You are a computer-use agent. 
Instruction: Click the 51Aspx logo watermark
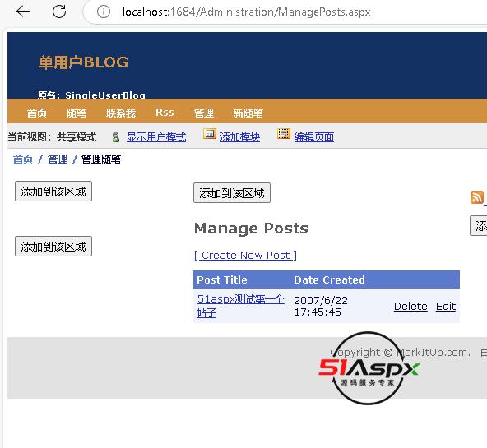369,368
